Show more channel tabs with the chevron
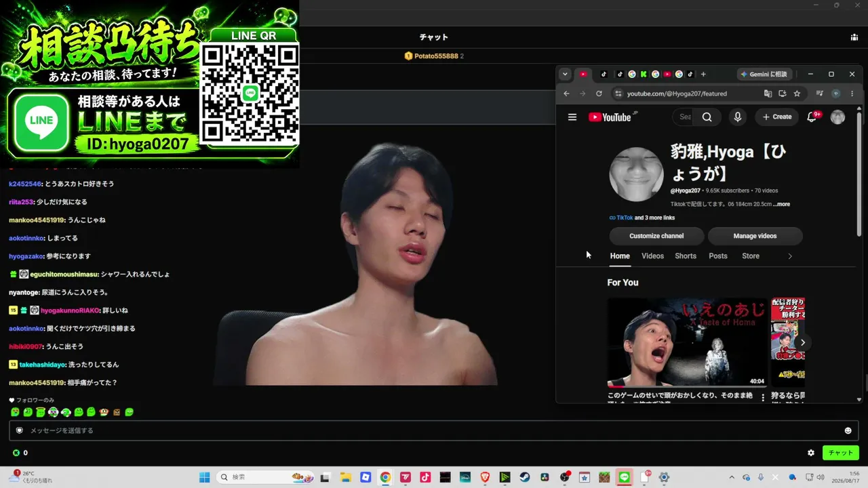Screen dimensions: 868x488 [789, 256]
